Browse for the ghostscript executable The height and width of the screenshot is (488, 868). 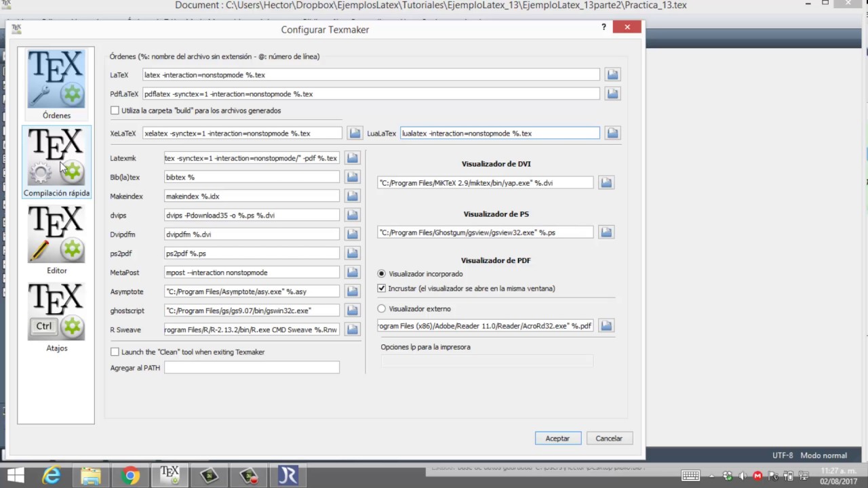coord(352,310)
